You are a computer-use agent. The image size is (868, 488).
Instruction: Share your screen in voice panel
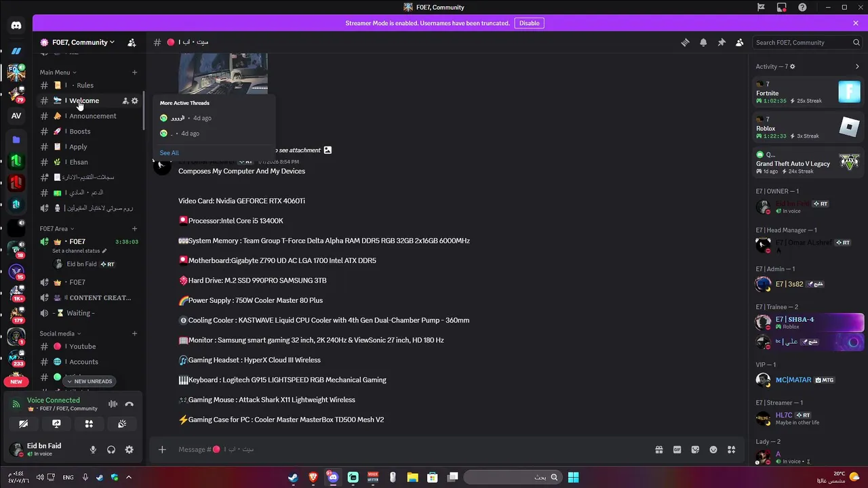click(x=56, y=424)
